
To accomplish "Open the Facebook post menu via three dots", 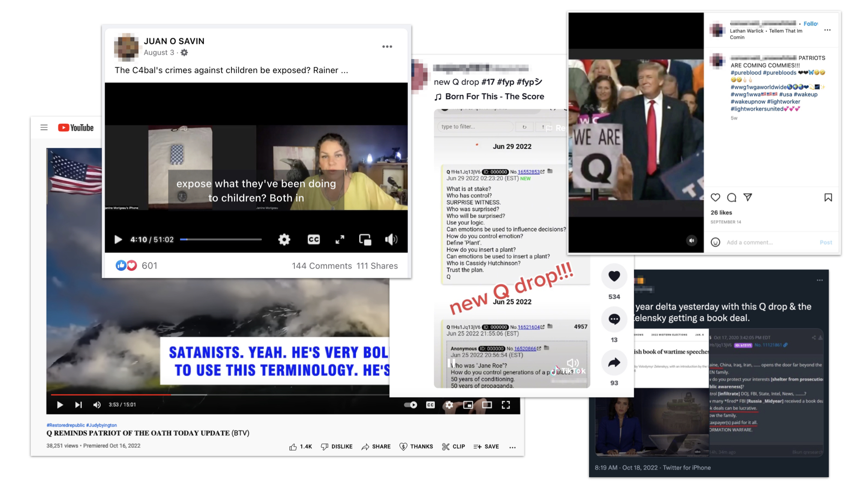I will pos(387,46).
